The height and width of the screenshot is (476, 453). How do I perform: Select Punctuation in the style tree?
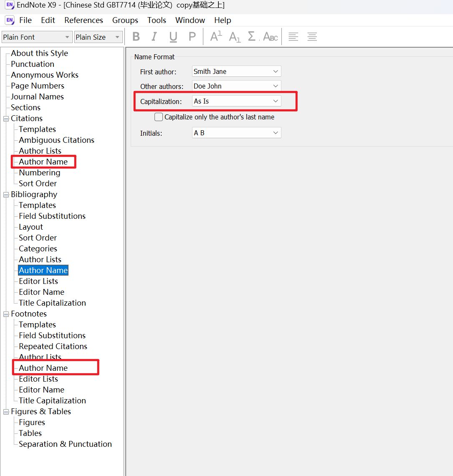coord(33,64)
